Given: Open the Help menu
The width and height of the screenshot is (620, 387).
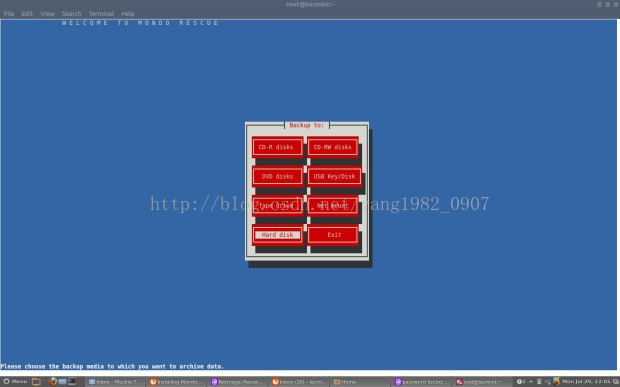Looking at the screenshot, I should click(128, 13).
